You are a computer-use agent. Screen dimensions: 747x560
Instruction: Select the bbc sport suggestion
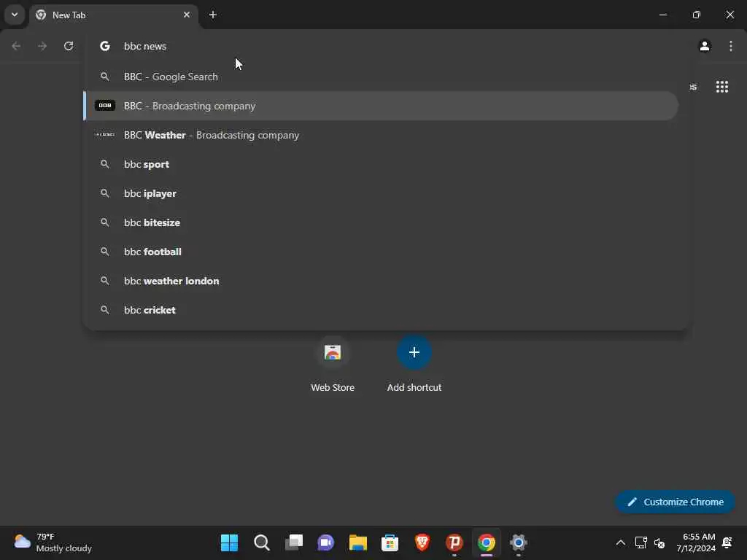381,164
